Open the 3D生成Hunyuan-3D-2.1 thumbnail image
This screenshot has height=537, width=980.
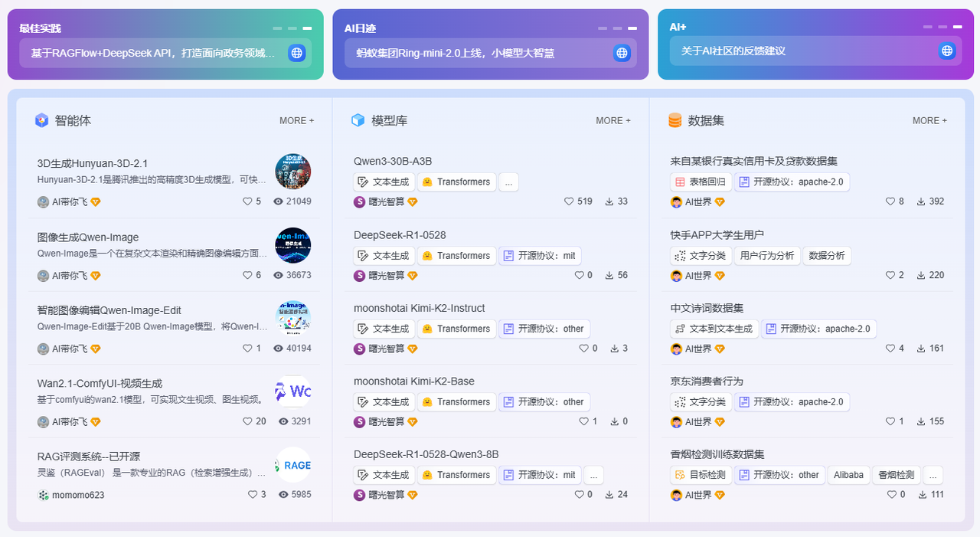[293, 172]
